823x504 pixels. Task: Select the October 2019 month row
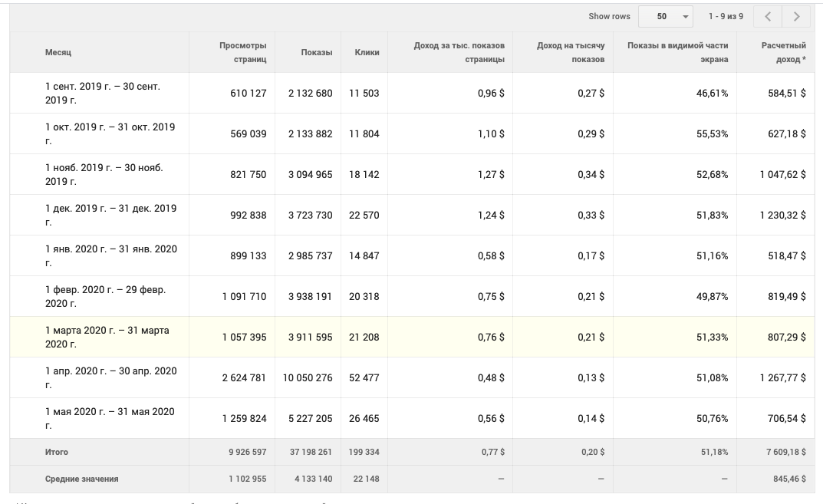[110, 134]
